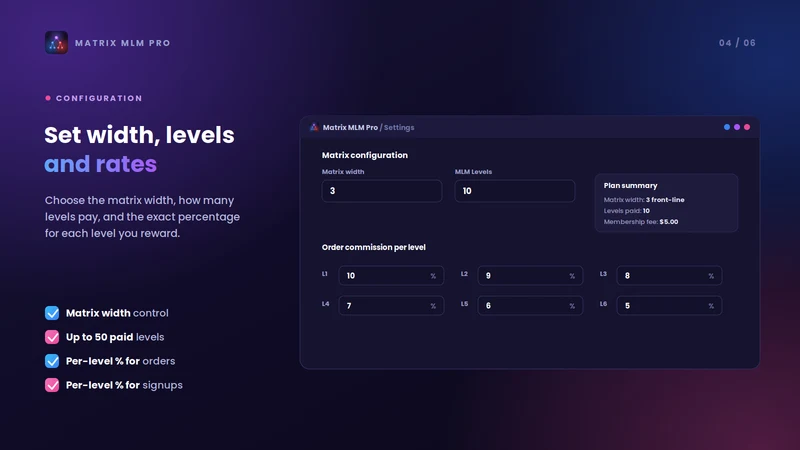Open the Settings breadcrumb in title bar

click(399, 128)
